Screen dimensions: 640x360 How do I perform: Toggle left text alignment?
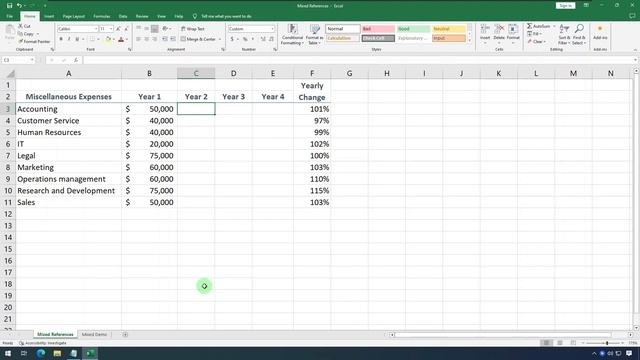tap(138, 39)
